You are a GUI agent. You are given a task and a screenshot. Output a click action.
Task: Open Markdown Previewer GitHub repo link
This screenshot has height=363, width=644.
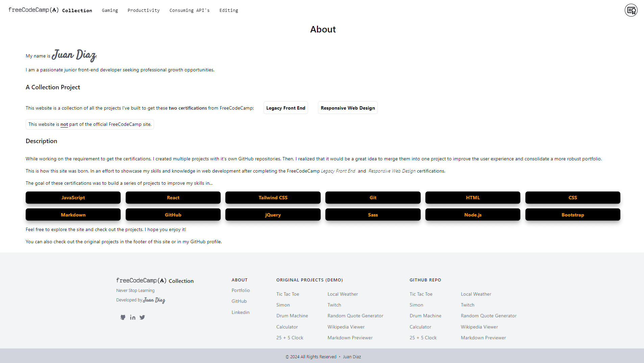click(x=484, y=338)
